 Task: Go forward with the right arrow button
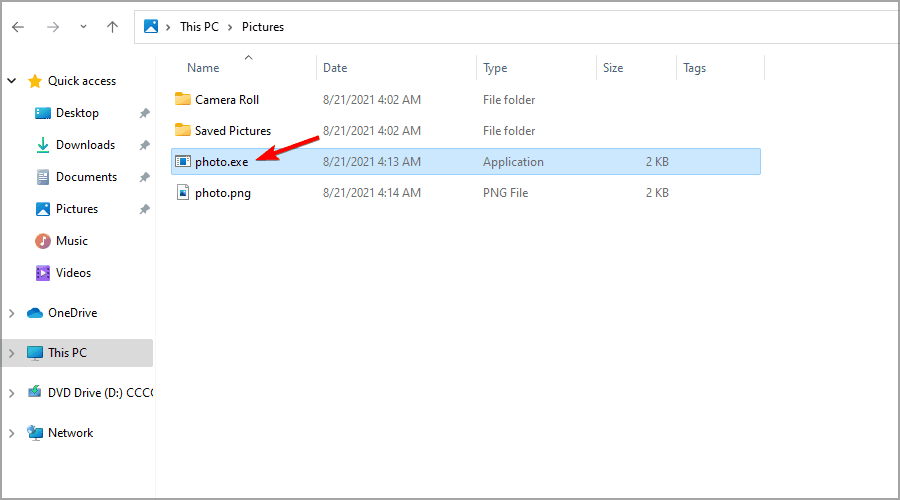click(53, 27)
